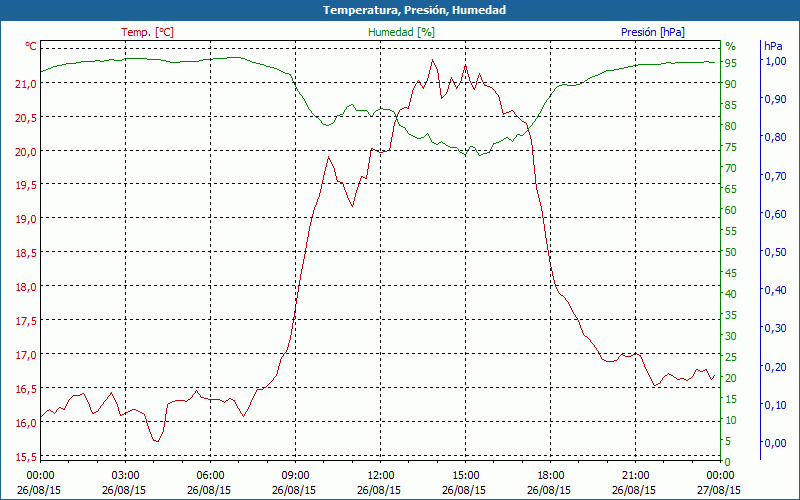Click the chart title Temperatura, Presión, Humedad
This screenshot has height=500, width=800.
tap(400, 10)
